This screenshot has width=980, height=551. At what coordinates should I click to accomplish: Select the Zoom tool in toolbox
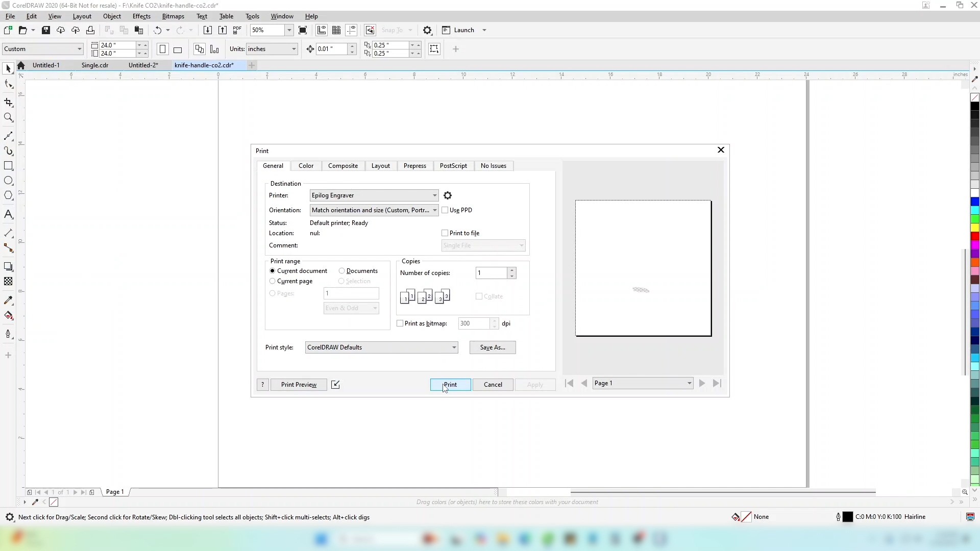click(8, 118)
